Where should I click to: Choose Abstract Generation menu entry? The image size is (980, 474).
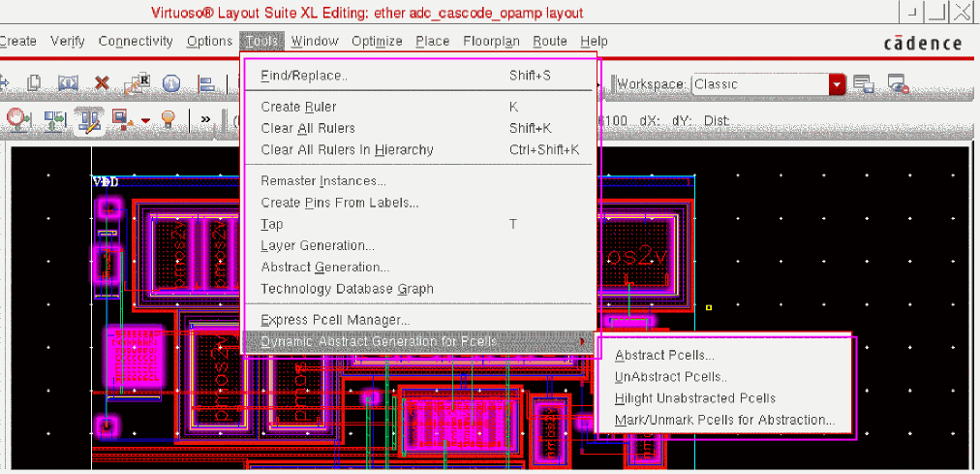[418, 267]
